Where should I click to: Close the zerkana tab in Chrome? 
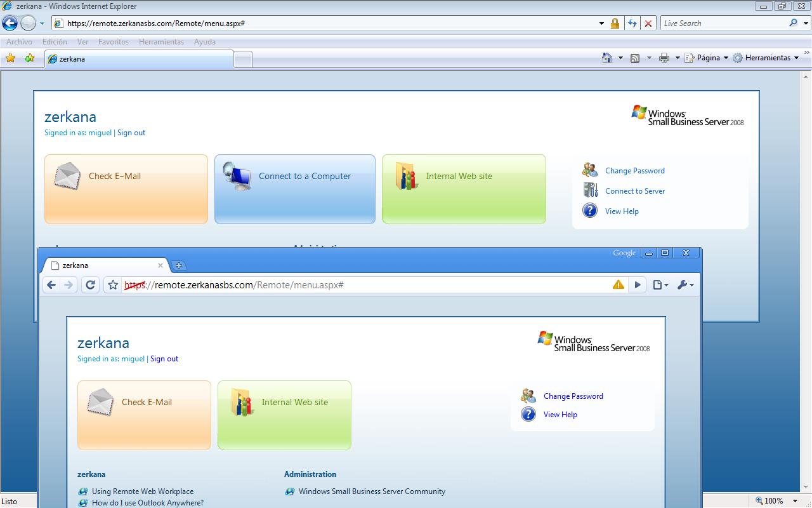click(x=160, y=265)
